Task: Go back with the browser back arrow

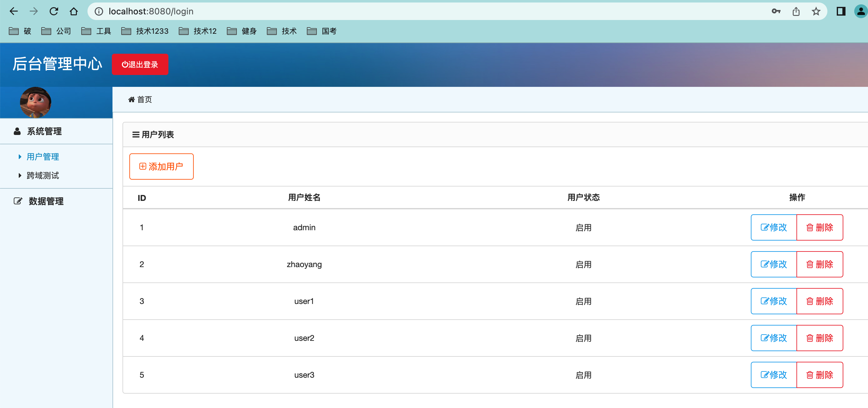Action: (14, 12)
